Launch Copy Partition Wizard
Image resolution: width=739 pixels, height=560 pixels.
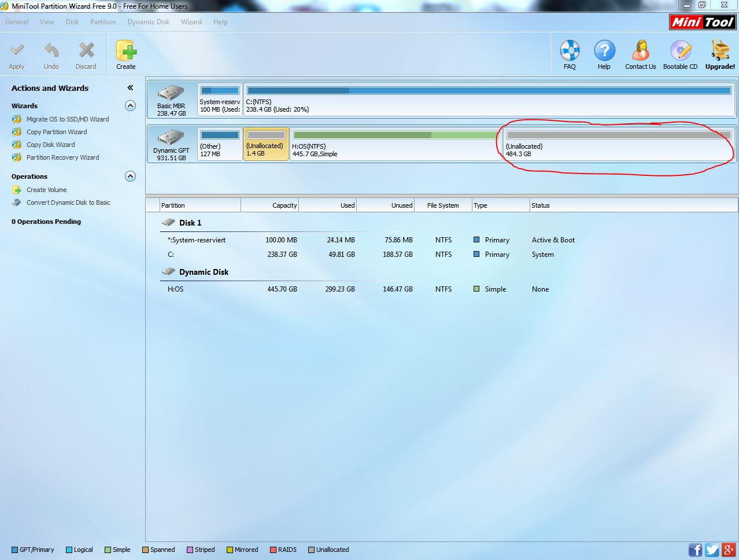click(x=57, y=132)
